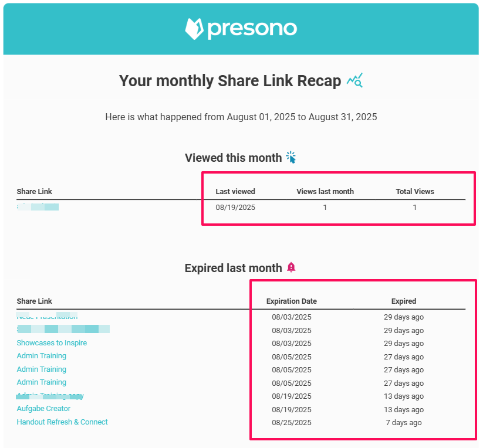Click the cursor icon next to Viewed this month
Image resolution: width=483 pixels, height=448 pixels.
coord(291,157)
